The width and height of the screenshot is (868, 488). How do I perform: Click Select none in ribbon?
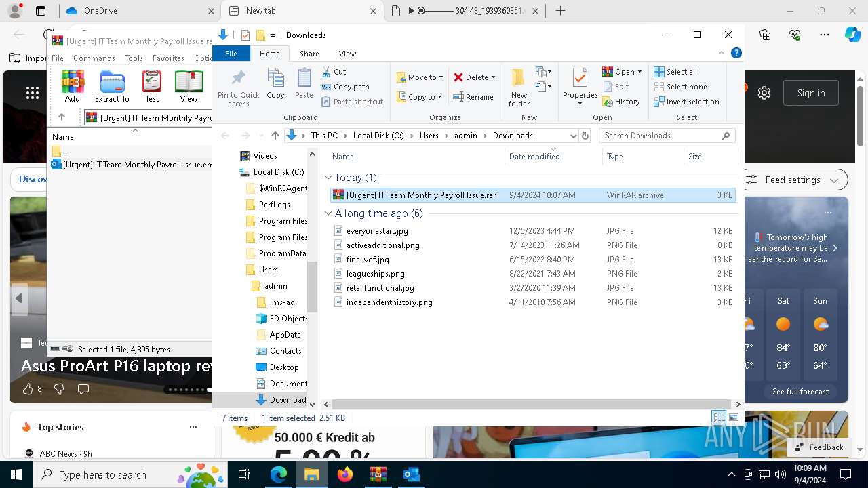[680, 87]
